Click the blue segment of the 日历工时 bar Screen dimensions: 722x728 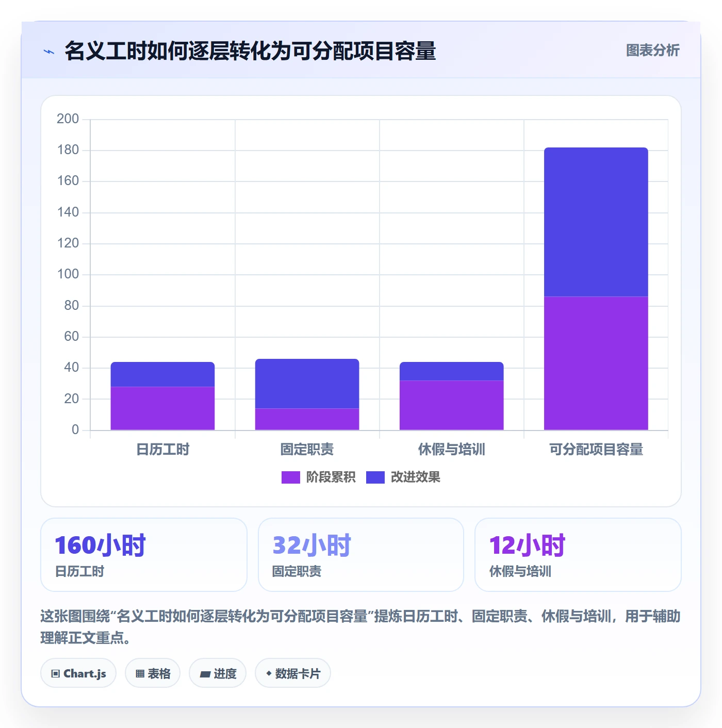click(162, 374)
